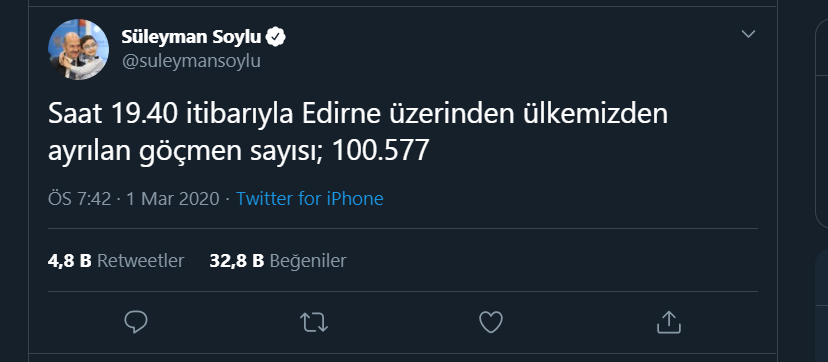Click the number 100.577 in the tweet

[380, 152]
